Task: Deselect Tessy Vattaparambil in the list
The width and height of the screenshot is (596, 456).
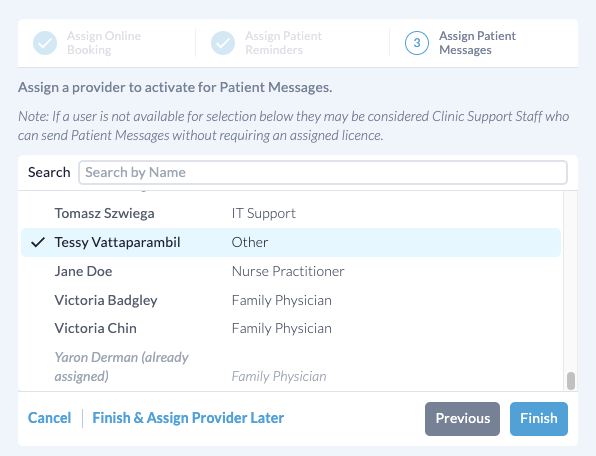Action: point(291,242)
